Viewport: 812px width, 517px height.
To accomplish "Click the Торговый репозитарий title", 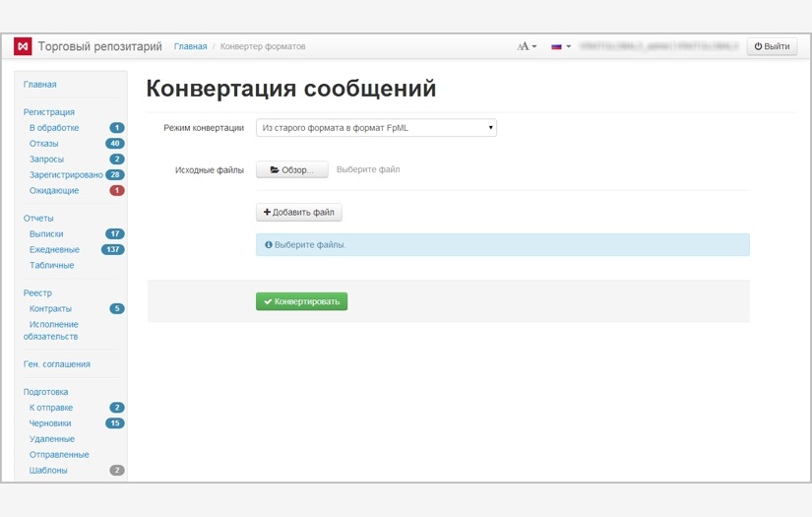I will (100, 46).
